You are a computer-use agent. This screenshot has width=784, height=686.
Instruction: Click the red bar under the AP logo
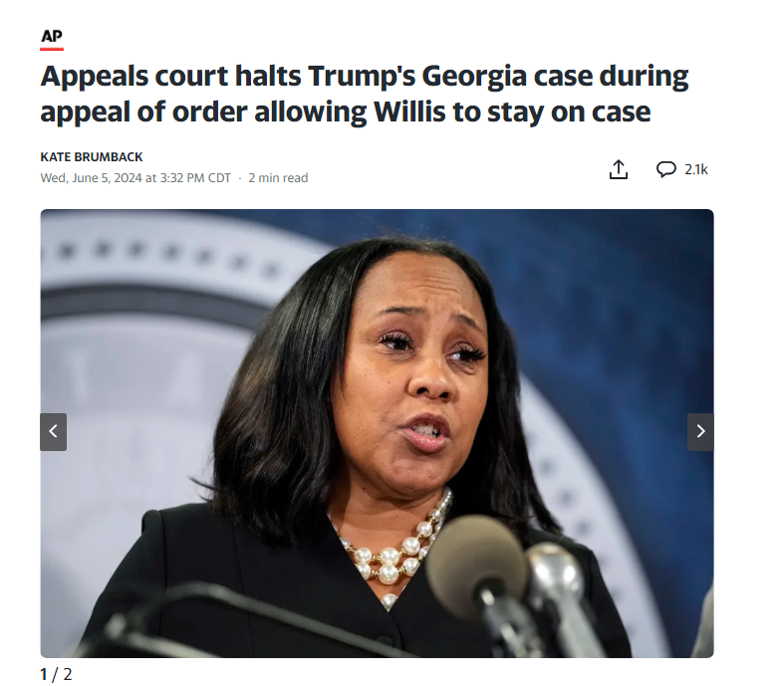pos(52,49)
